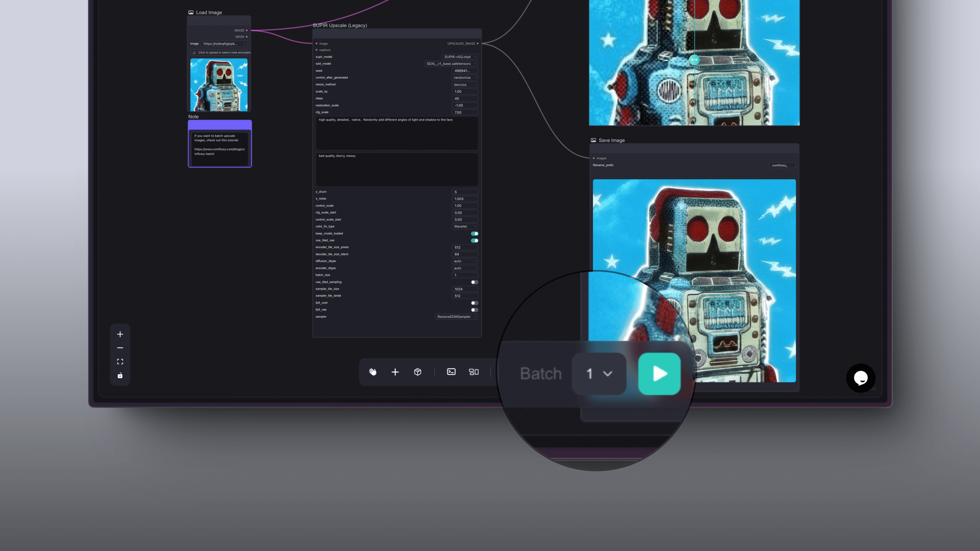Enable the use_tiled_sampling toggle
Image resolution: width=980 pixels, height=551 pixels.
(474, 282)
